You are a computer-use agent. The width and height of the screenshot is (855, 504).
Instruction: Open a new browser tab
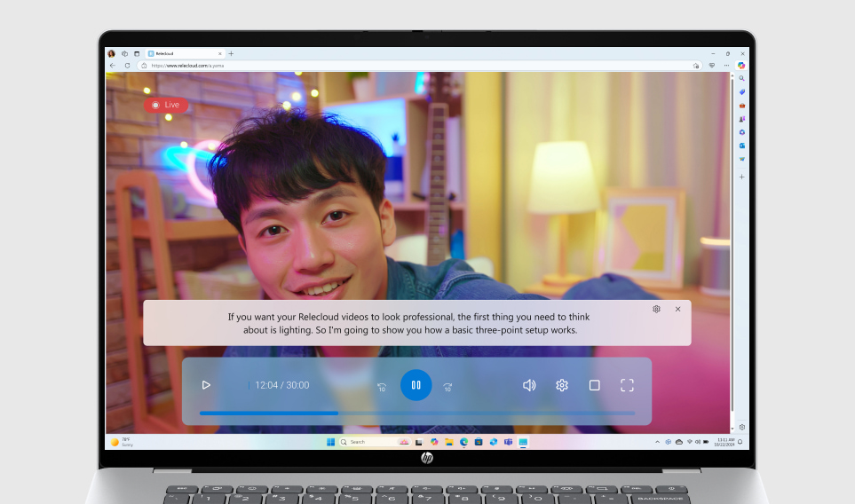pyautogui.click(x=232, y=53)
